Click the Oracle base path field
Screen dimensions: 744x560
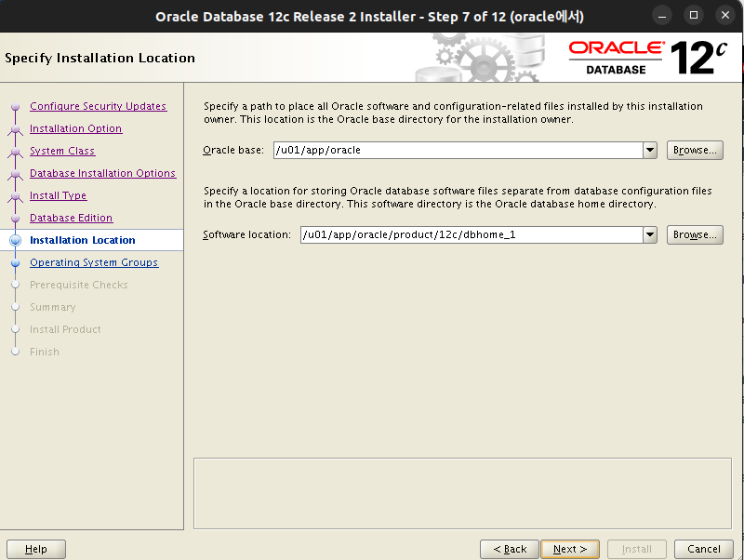(x=458, y=150)
